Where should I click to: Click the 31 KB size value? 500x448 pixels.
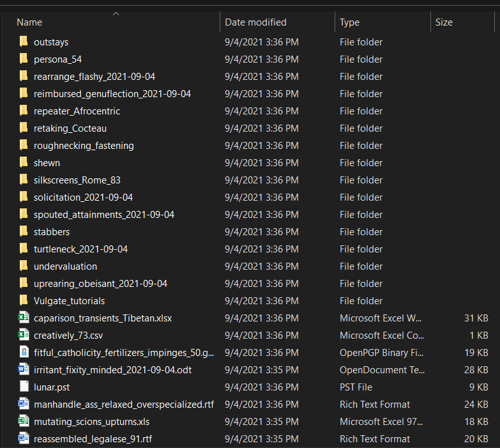[476, 318]
